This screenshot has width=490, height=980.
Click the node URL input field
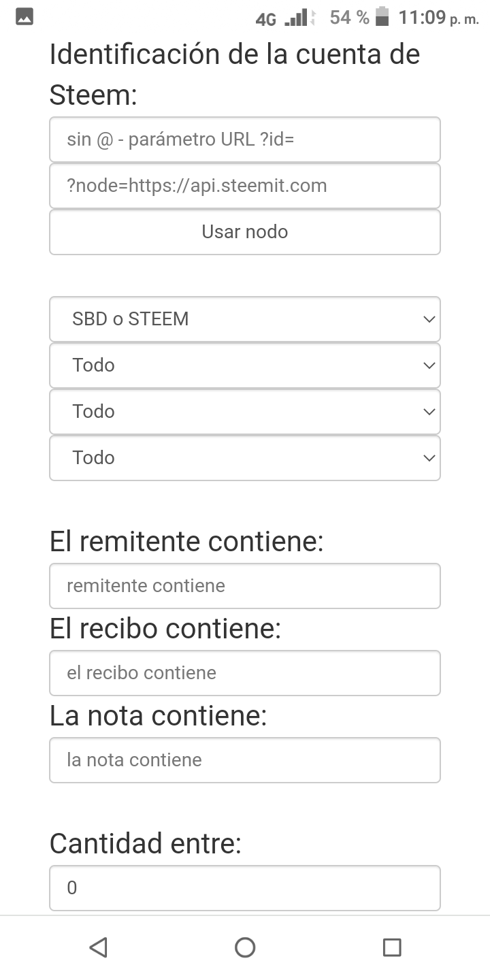click(245, 186)
